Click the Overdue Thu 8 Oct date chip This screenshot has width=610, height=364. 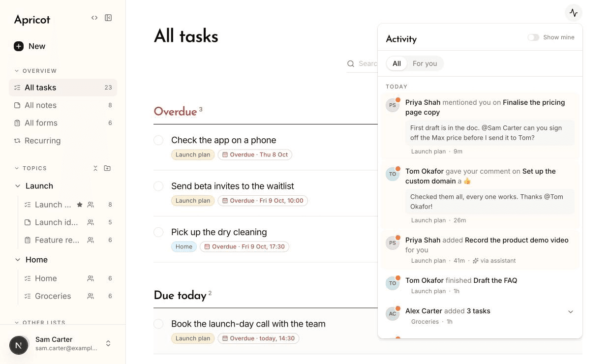pyautogui.click(x=255, y=155)
